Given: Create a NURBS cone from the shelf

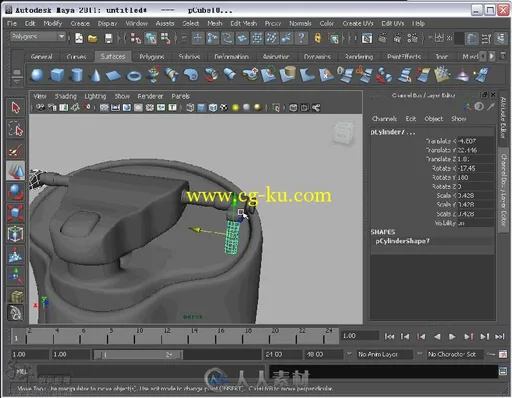Looking at the screenshot, I should (96, 75).
